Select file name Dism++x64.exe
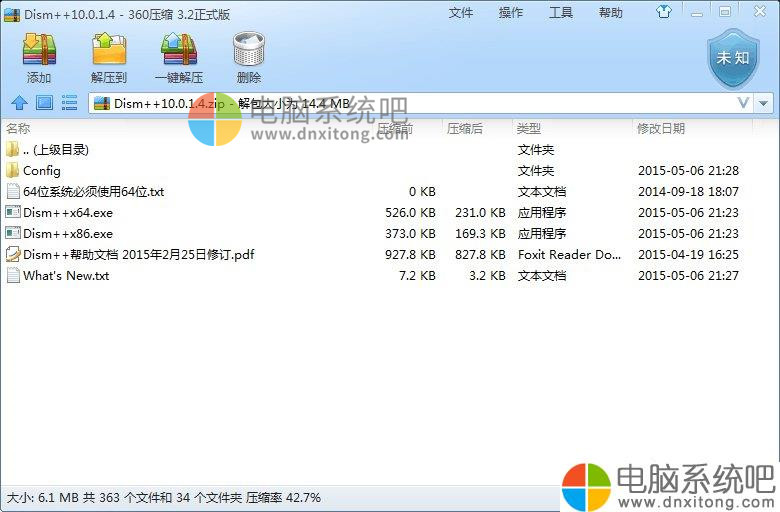 pyautogui.click(x=68, y=212)
